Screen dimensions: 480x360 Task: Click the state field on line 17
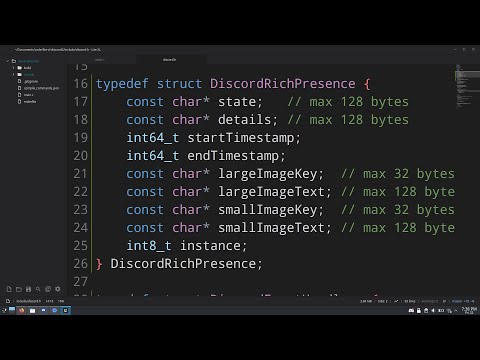tap(237, 102)
